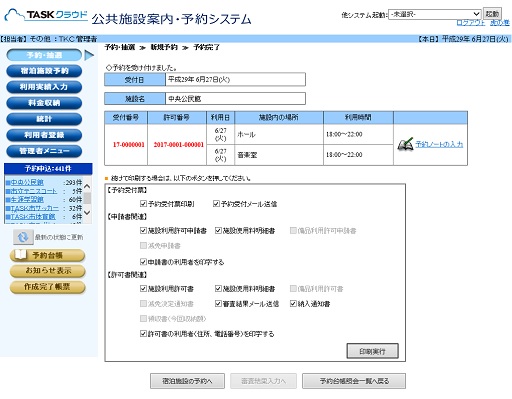Image resolution: width=512 pixels, height=399 pixels.
Task: Click the ログアウト link
Action: 470,23
